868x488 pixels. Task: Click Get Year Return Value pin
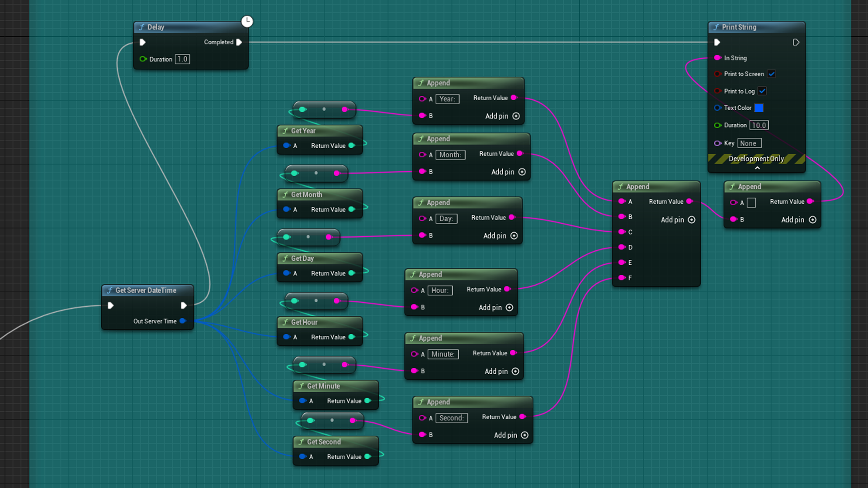coord(352,145)
